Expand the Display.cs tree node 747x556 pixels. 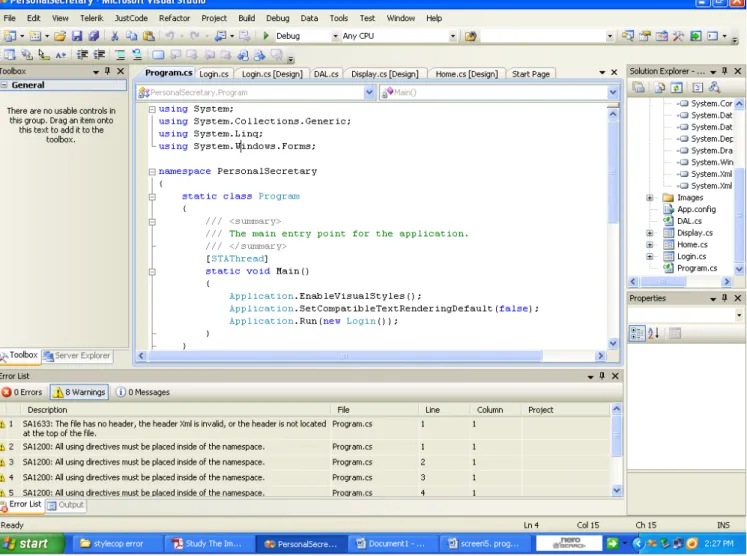649,233
